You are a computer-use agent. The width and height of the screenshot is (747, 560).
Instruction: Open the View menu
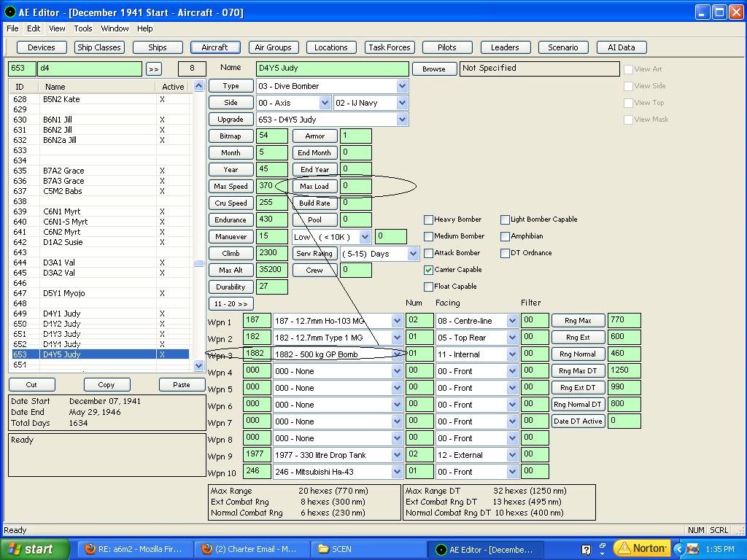click(57, 28)
